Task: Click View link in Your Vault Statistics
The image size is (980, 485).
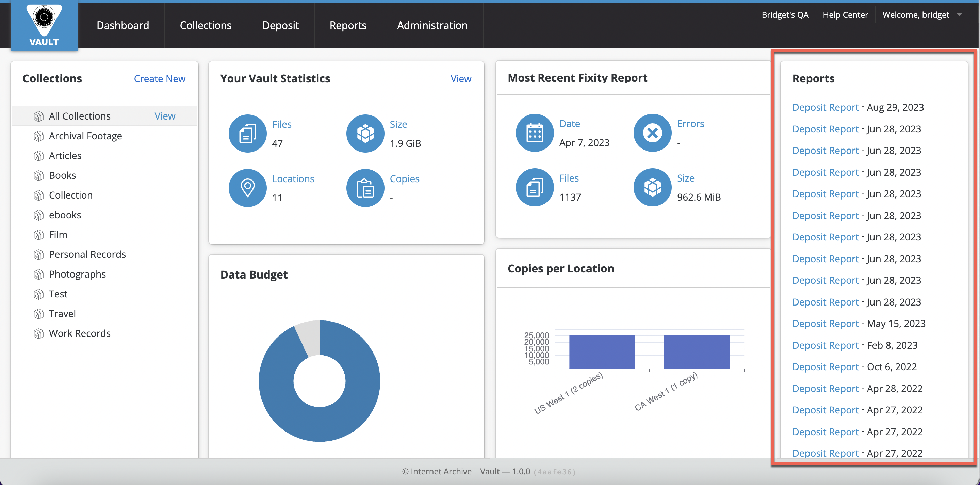Action: (461, 78)
